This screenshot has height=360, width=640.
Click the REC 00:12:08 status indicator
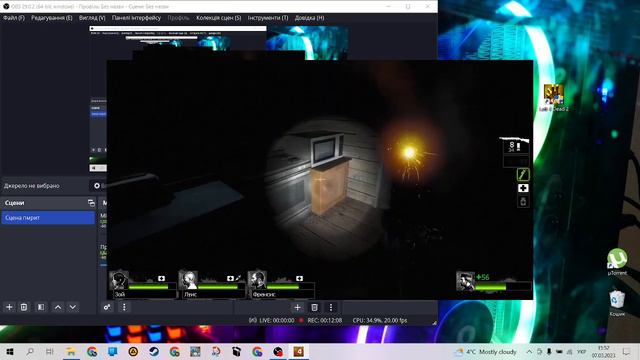(x=321, y=320)
